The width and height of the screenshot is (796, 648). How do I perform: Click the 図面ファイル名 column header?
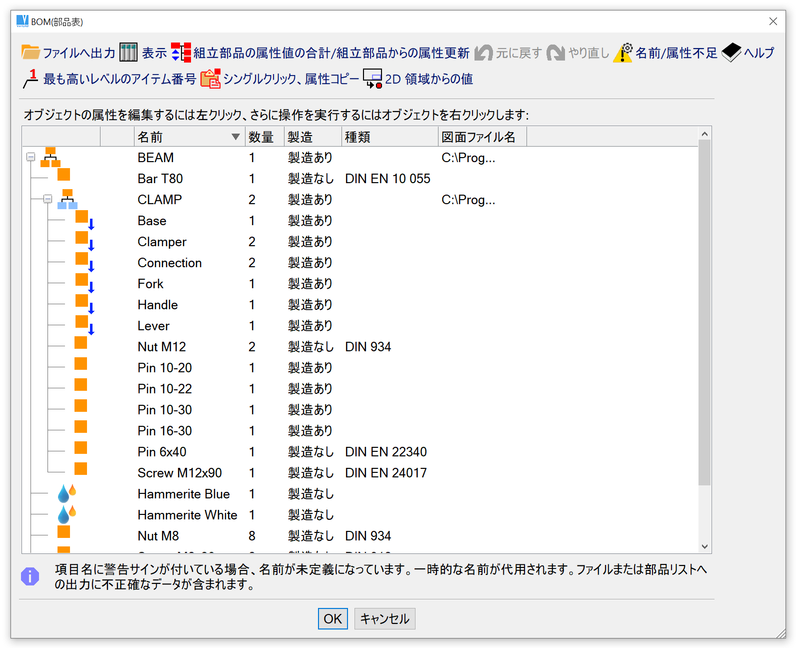[x=479, y=137]
